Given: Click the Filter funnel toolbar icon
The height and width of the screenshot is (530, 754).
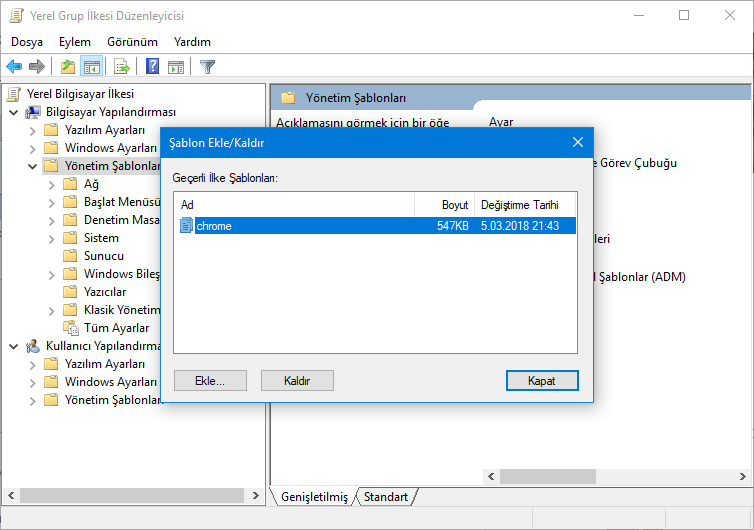Looking at the screenshot, I should 207,66.
